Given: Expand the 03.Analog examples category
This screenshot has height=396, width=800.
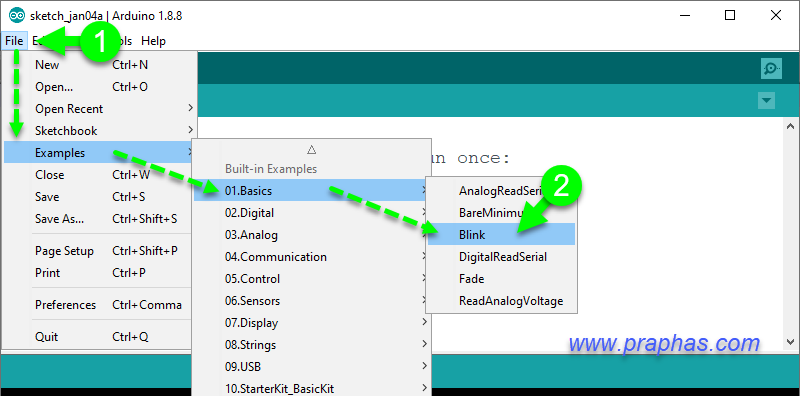Looking at the screenshot, I should (x=311, y=235).
